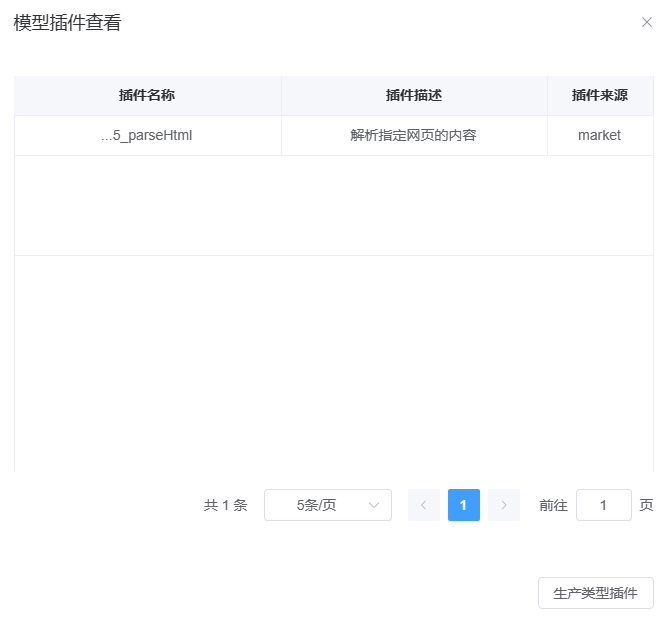
Task: Click the market source cell
Action: (599, 135)
